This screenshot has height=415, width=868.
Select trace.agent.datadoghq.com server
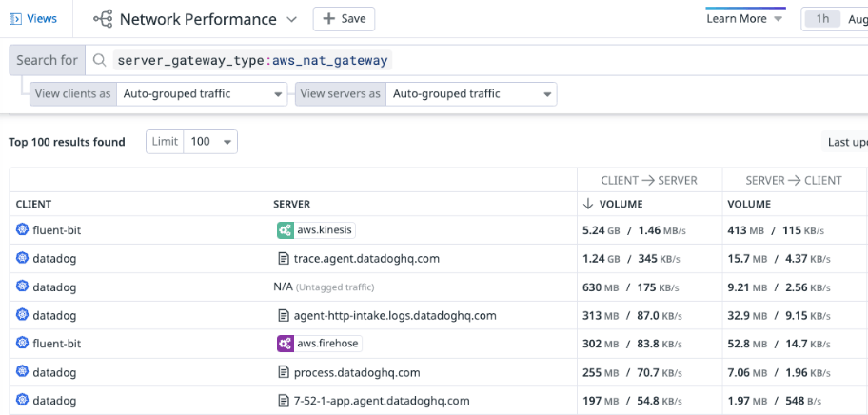click(366, 258)
